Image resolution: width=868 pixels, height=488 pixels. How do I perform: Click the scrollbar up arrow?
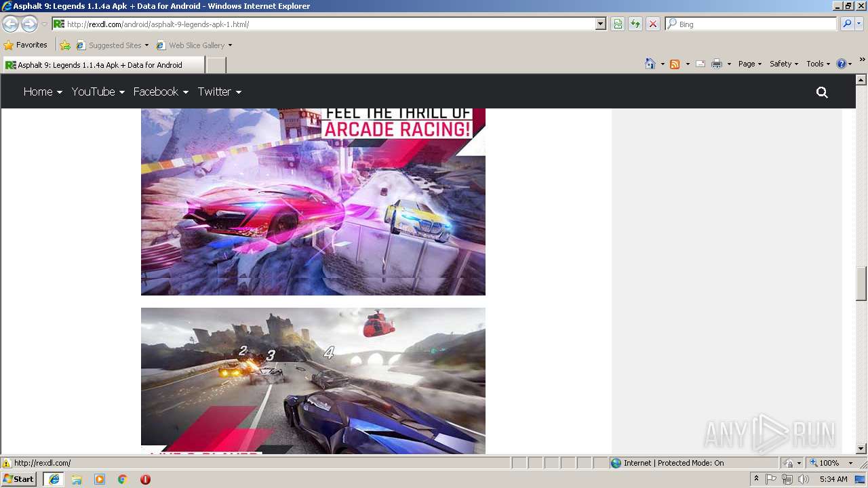(x=862, y=79)
